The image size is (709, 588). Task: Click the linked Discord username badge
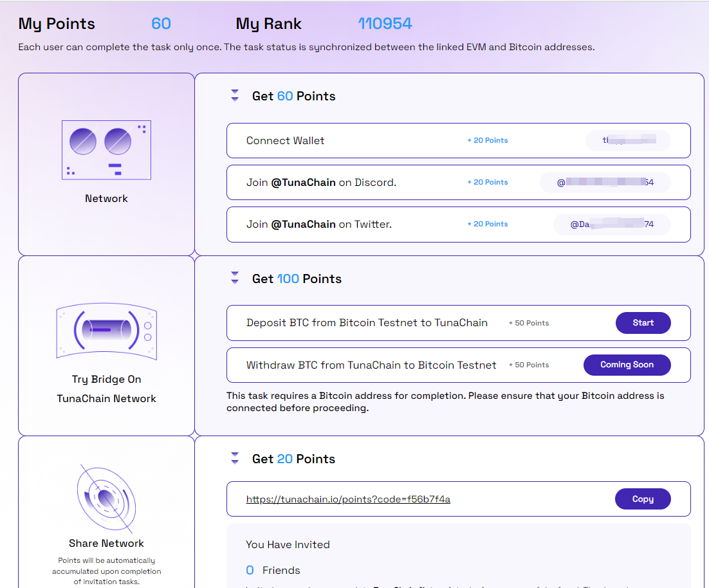coord(605,182)
